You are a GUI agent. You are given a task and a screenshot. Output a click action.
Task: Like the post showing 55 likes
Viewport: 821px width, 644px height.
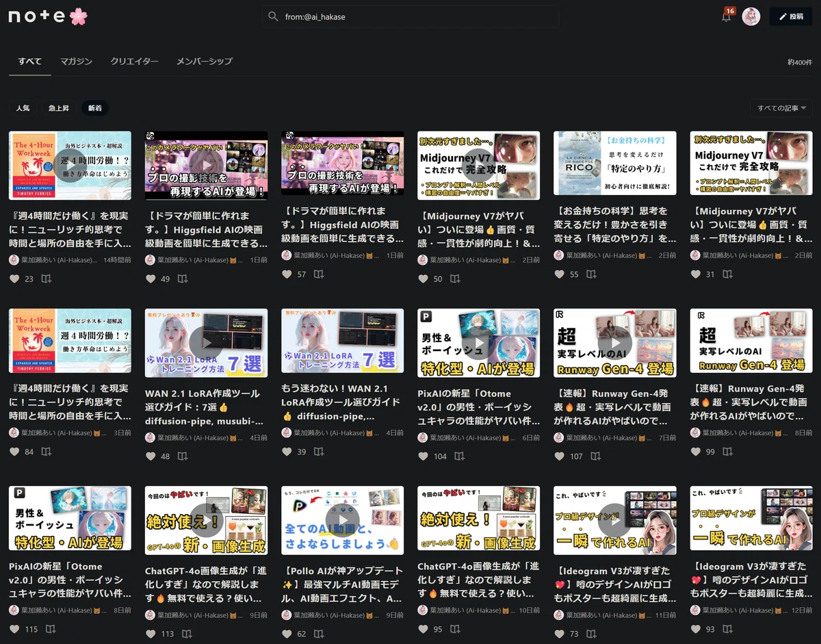(x=560, y=274)
